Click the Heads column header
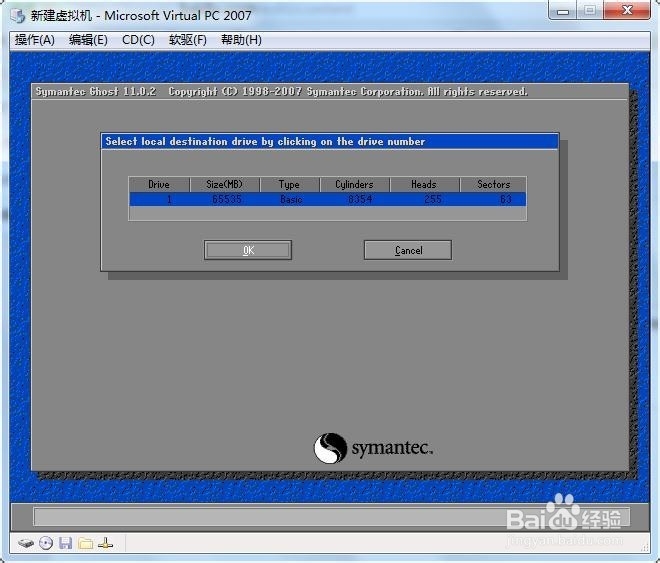 (424, 184)
